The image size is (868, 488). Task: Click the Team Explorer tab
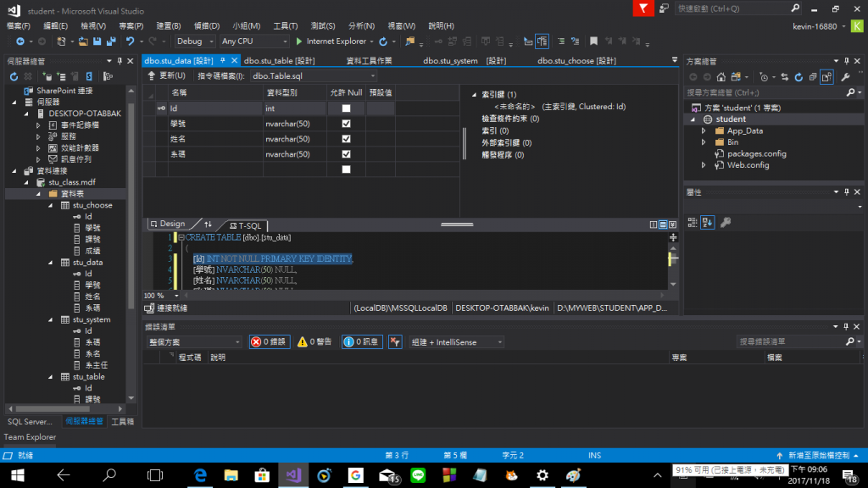pos(30,437)
